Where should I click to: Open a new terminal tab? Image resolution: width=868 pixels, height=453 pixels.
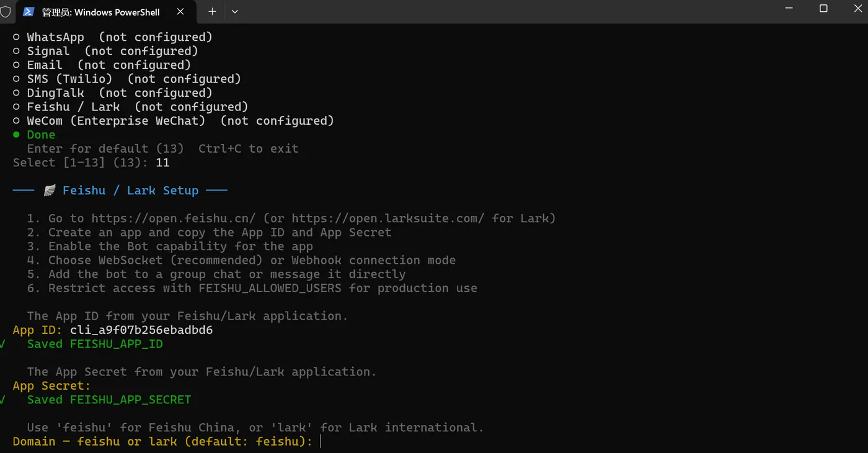pyautogui.click(x=212, y=12)
